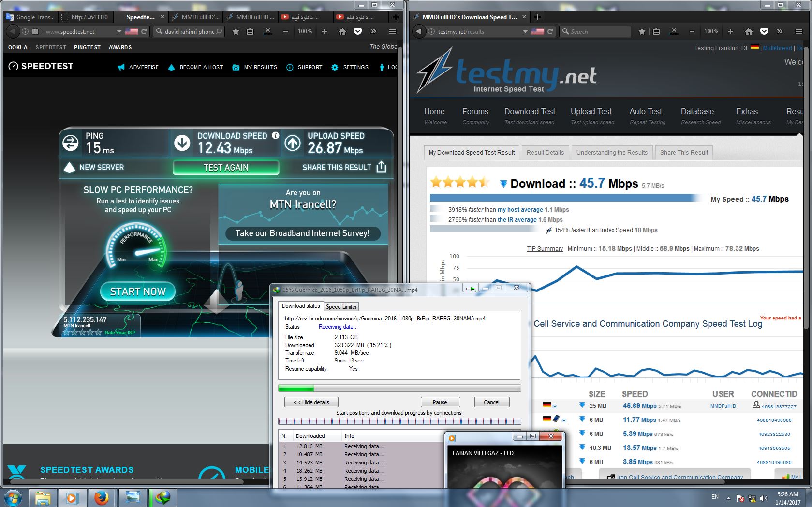
Task: Click the download speed info icon
Action: (x=275, y=135)
